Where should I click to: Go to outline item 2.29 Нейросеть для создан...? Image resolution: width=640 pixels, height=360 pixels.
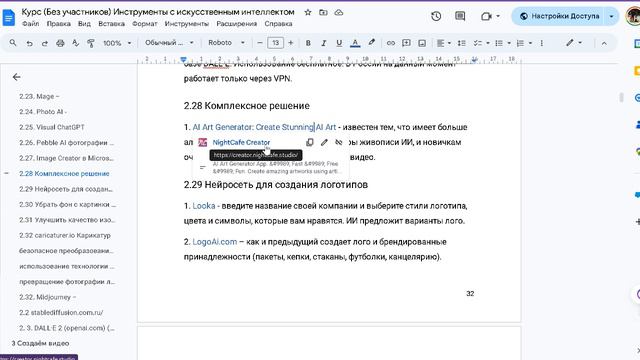(x=66, y=189)
